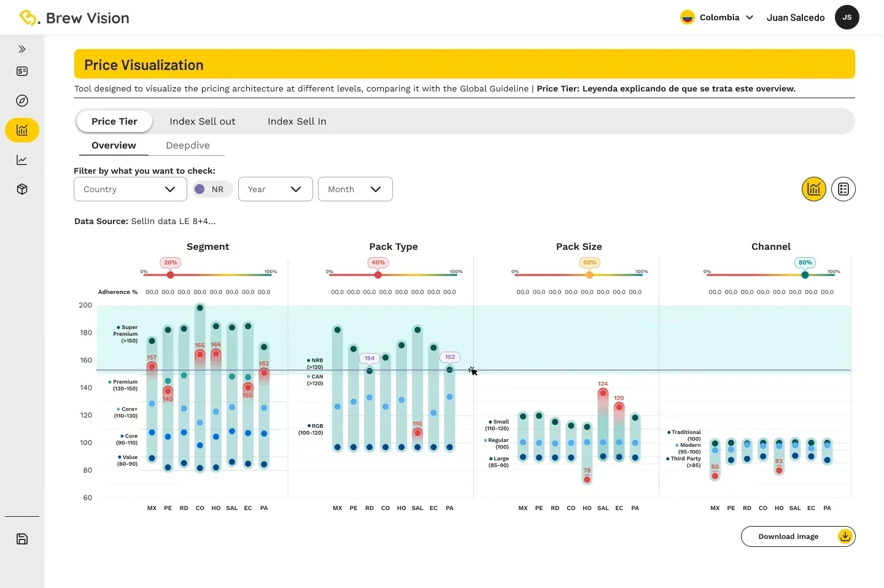Screen dimensions: 884x588
Task: Click the Pack Type chart title
Action: tap(394, 247)
